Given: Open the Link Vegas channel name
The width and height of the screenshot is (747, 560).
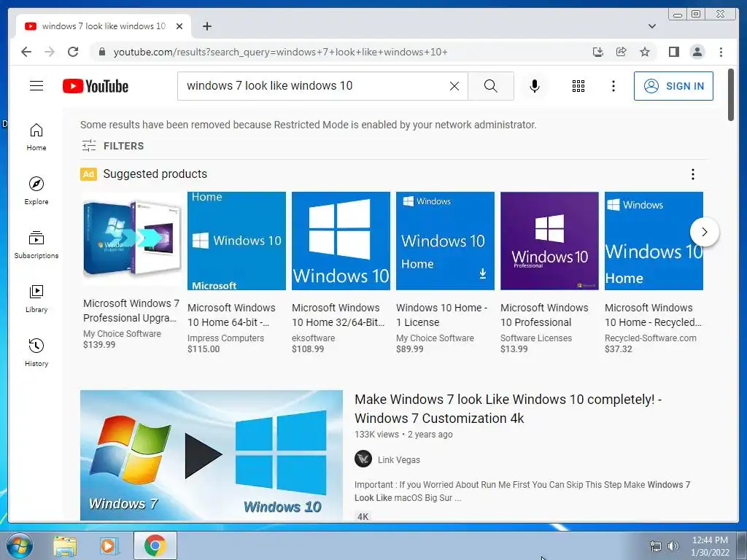Looking at the screenshot, I should [399, 460].
